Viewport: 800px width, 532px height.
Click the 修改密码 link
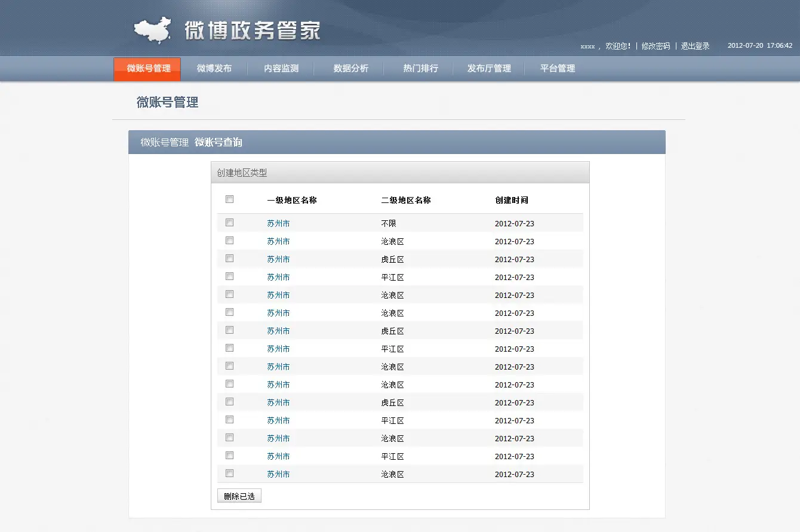coord(656,46)
